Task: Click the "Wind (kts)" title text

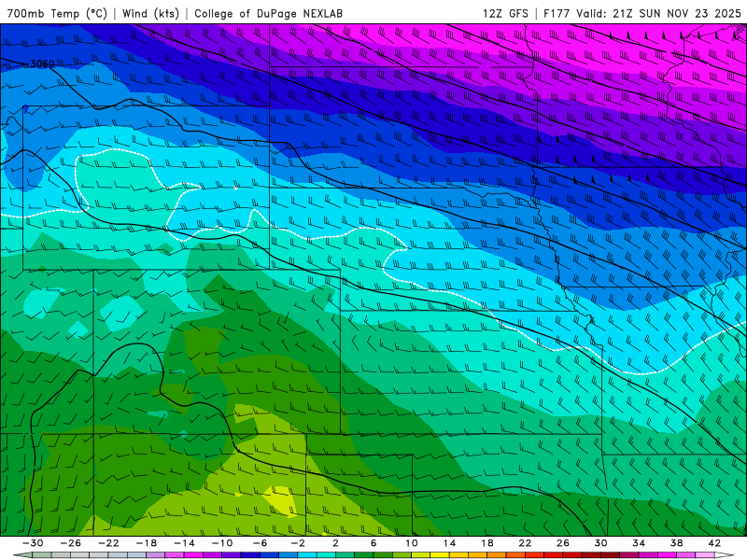Action: 150,14
